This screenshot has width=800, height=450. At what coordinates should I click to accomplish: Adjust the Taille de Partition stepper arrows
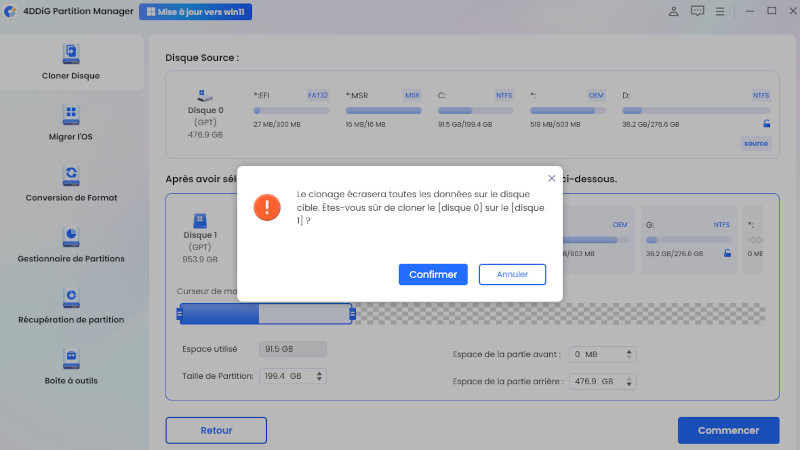pyautogui.click(x=319, y=376)
